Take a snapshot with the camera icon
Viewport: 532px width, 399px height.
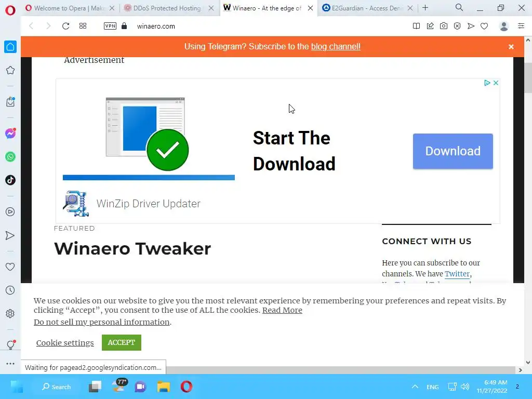[444, 26]
